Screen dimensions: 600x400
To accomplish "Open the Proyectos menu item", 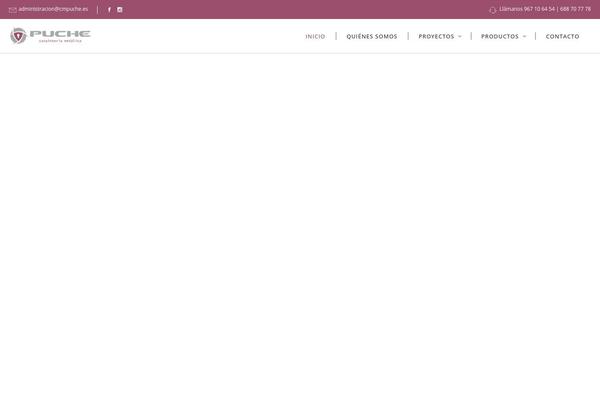I will click(x=436, y=36).
